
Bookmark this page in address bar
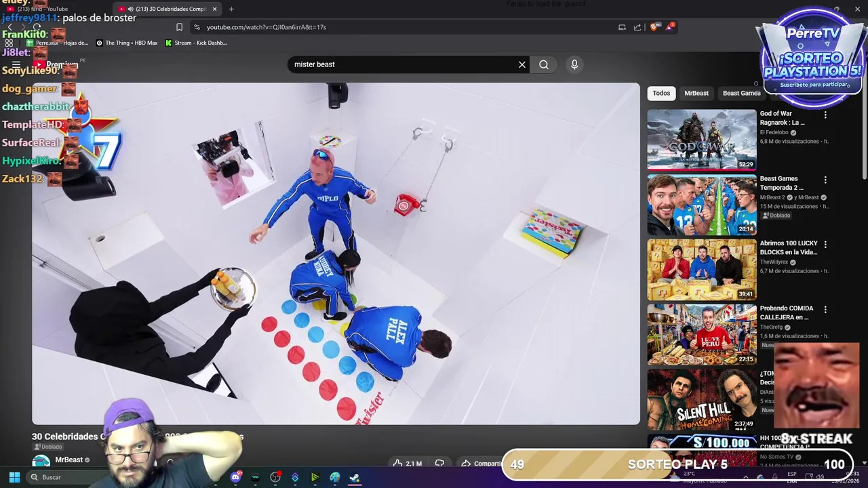pyautogui.click(x=179, y=27)
